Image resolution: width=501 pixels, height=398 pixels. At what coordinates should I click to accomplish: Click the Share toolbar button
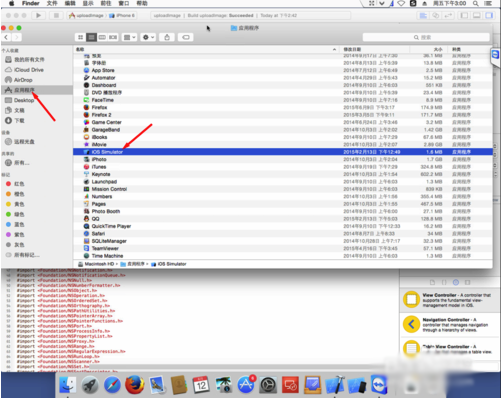tap(167, 37)
